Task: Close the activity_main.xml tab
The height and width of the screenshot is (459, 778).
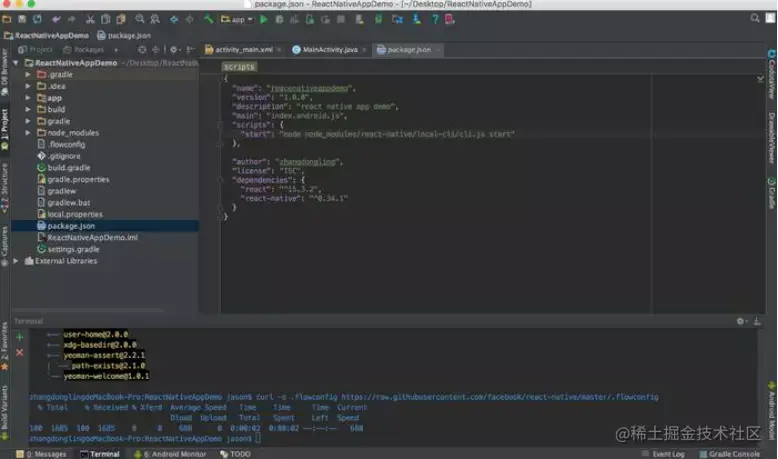Action: [279, 50]
